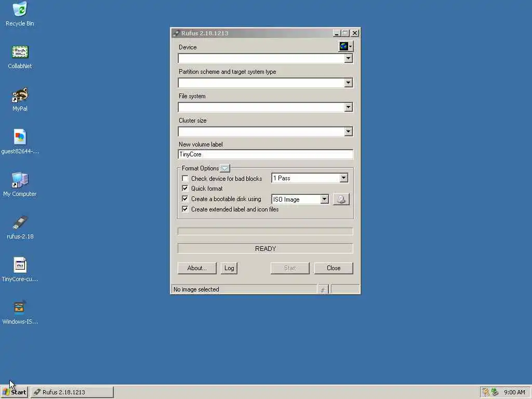The image size is (532, 399).
Task: Click the Start button in Rufus
Action: click(x=290, y=268)
